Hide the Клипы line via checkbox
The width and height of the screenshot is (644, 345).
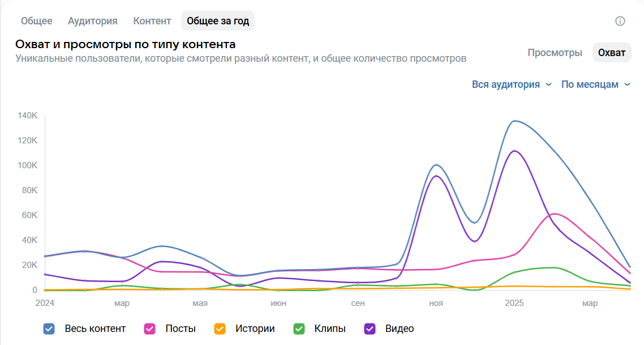(299, 329)
